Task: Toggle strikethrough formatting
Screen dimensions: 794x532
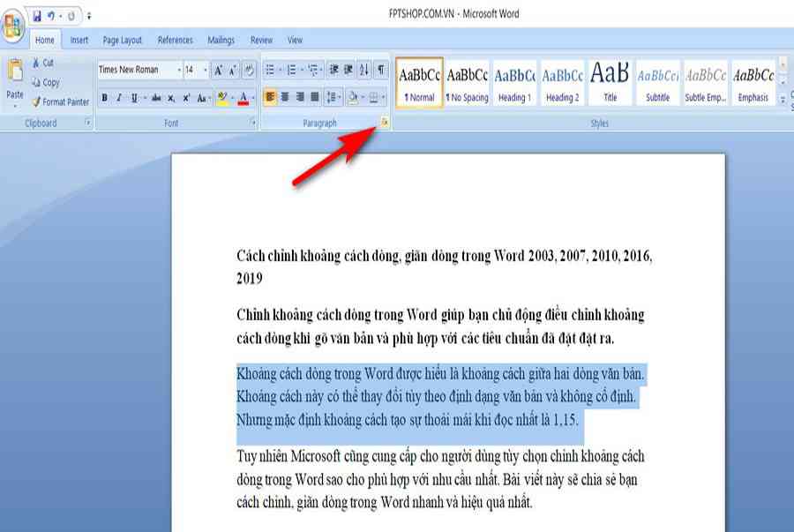Action: tap(156, 98)
